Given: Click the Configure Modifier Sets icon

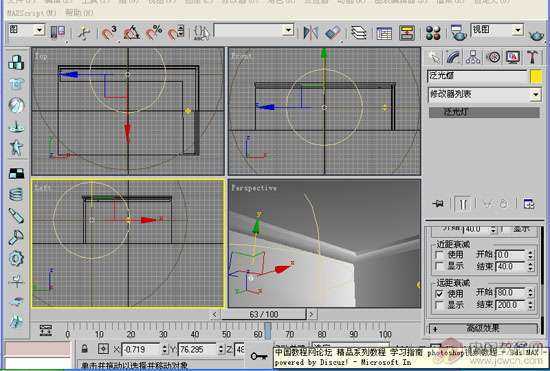Looking at the screenshot, I should (529, 203).
